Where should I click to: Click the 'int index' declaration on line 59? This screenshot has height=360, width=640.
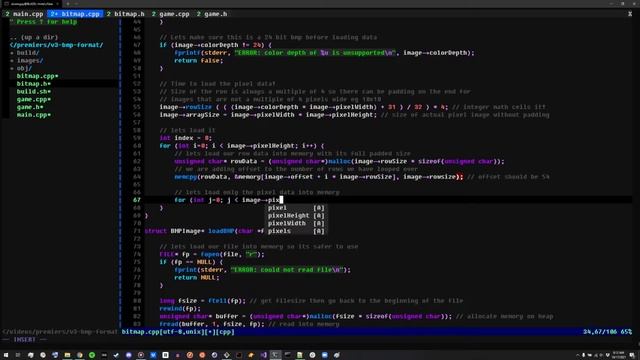[x=186, y=138]
